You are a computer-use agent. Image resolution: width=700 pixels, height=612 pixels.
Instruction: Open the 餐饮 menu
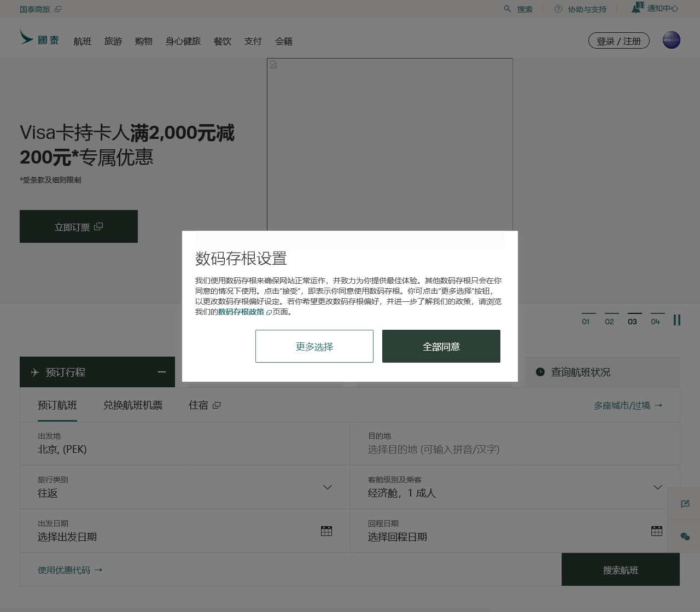223,41
